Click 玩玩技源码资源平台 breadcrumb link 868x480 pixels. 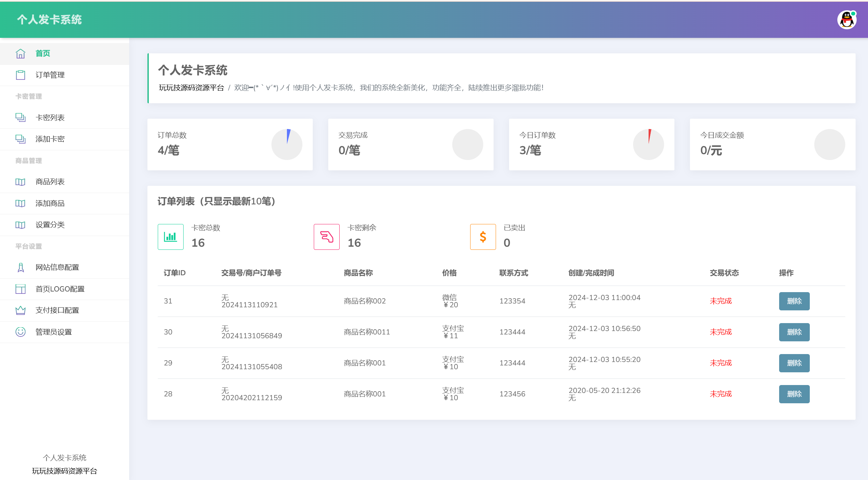click(x=191, y=88)
